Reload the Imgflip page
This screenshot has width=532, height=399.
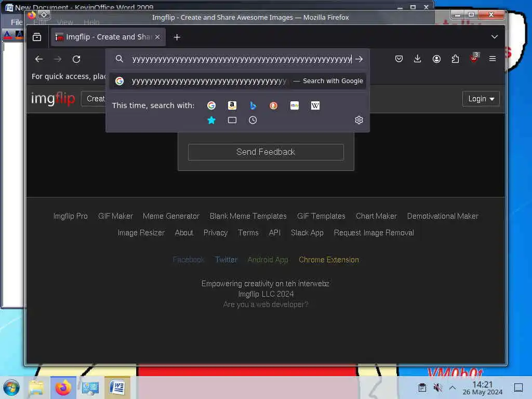pyautogui.click(x=76, y=59)
